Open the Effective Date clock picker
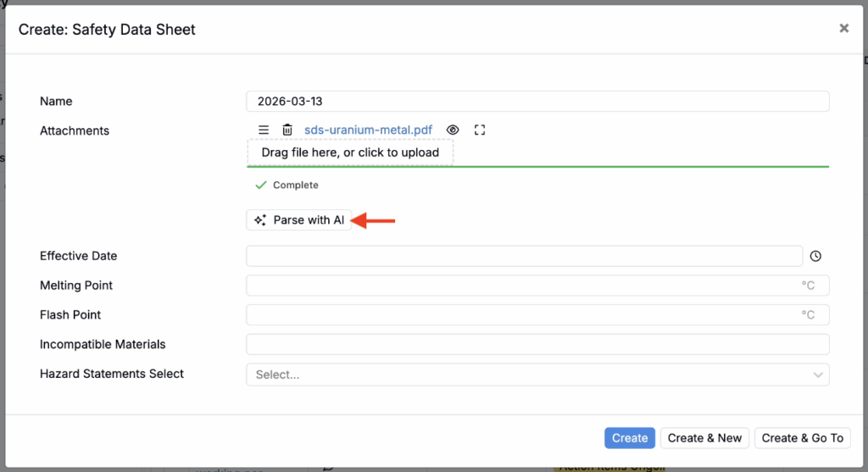This screenshot has width=868, height=472. 815,256
